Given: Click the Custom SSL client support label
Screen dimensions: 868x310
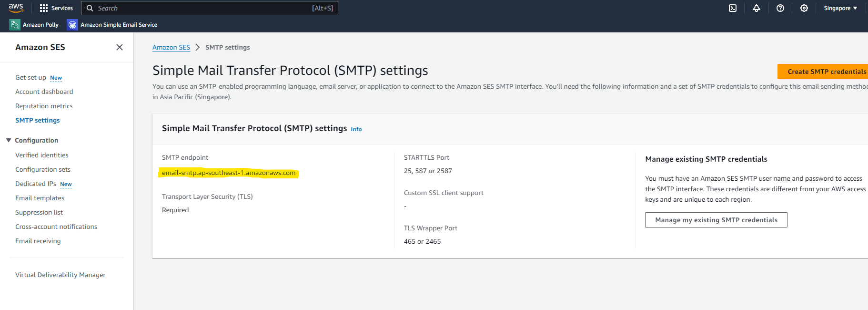Looking at the screenshot, I should pyautogui.click(x=444, y=193).
